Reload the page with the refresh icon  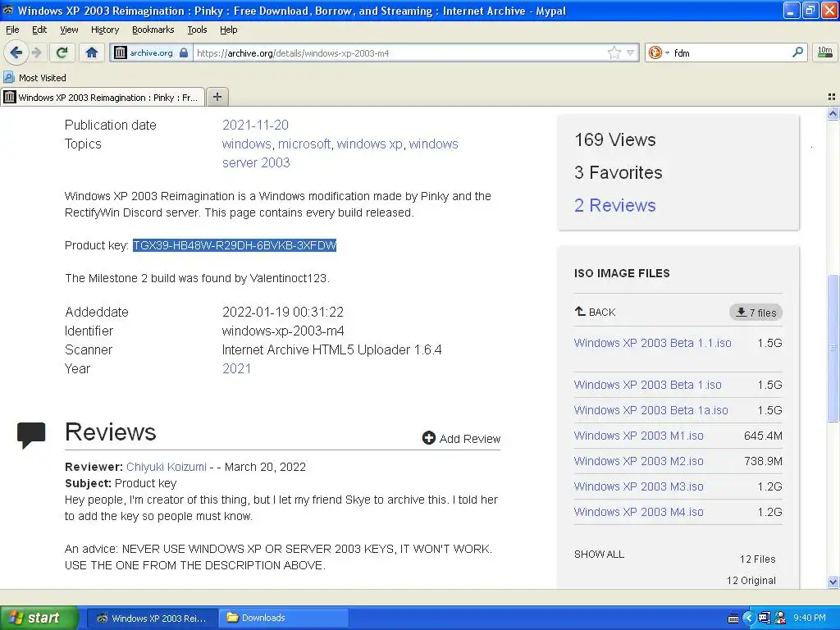[x=62, y=52]
